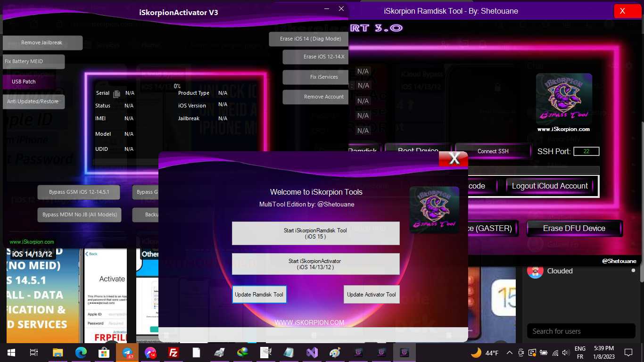Image resolution: width=644 pixels, height=362 pixels.
Task: Click the blank document icon in the taskbar
Action: [197, 353]
